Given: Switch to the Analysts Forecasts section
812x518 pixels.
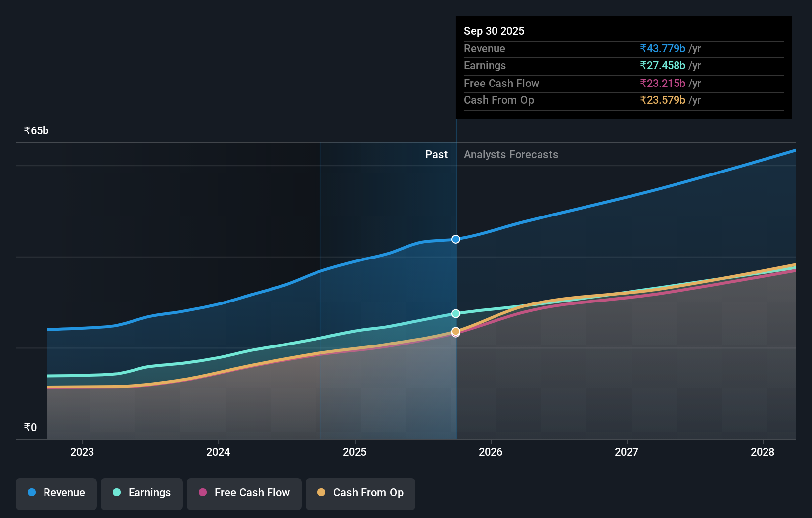Looking at the screenshot, I should (511, 154).
